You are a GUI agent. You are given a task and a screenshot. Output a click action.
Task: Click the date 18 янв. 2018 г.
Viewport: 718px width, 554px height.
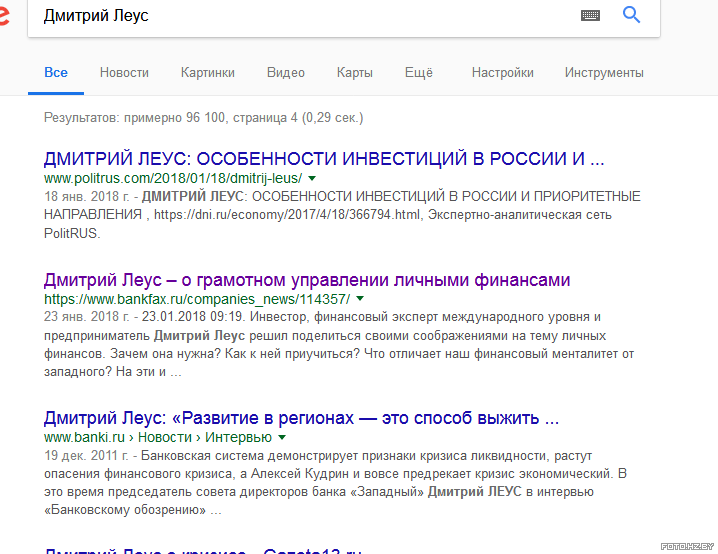click(87, 196)
